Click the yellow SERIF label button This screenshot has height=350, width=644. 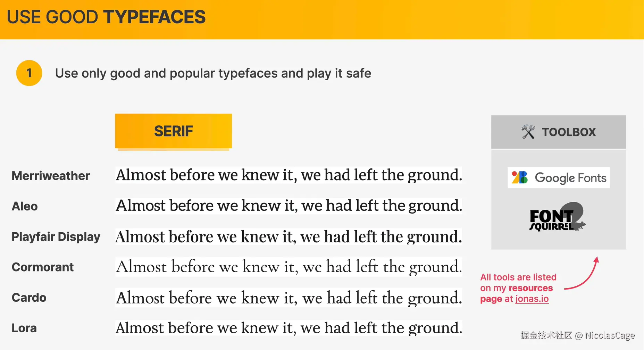(x=173, y=131)
